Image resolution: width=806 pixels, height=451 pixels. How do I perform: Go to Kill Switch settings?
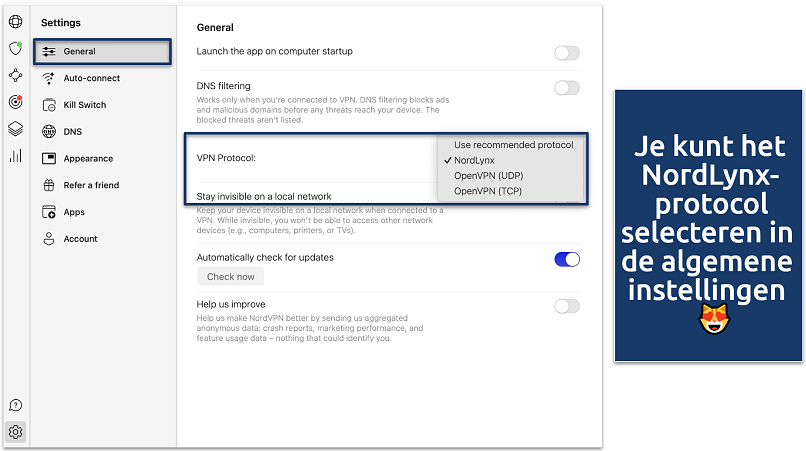point(85,105)
